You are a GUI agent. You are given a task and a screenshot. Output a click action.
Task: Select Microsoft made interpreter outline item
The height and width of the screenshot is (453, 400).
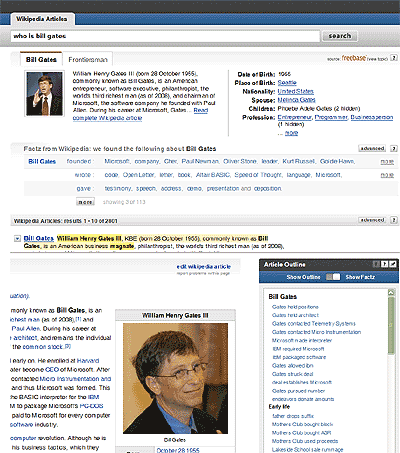pyautogui.click(x=302, y=341)
